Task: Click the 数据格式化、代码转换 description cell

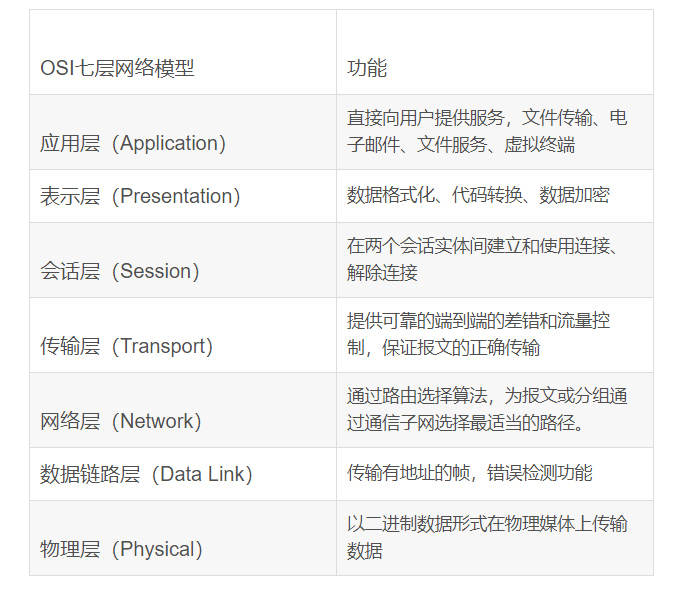Action: tap(478, 196)
